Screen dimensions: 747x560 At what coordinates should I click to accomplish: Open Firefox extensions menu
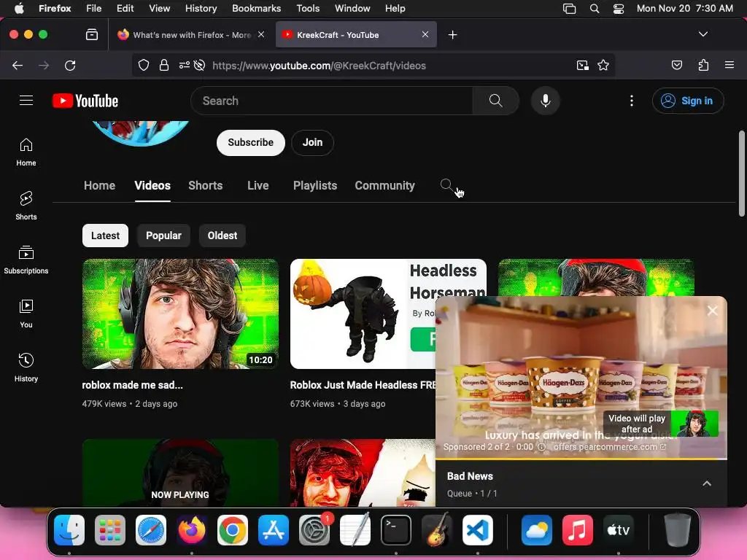coord(703,65)
